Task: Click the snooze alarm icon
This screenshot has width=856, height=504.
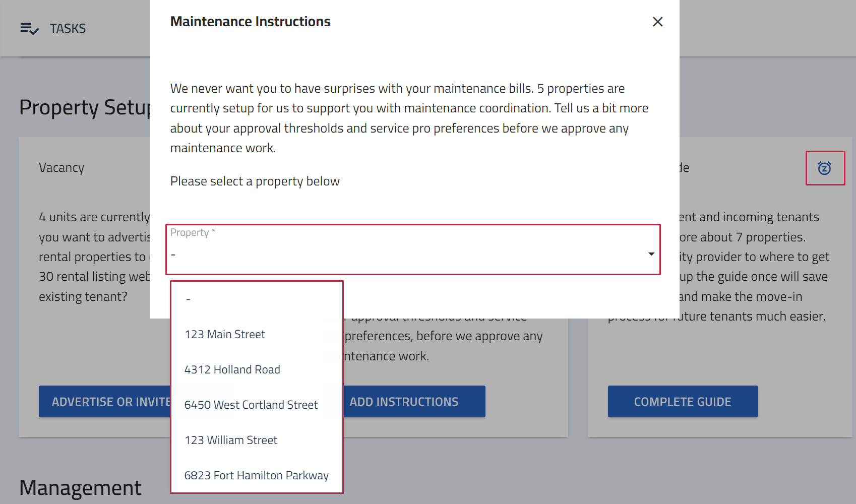Action: [825, 168]
